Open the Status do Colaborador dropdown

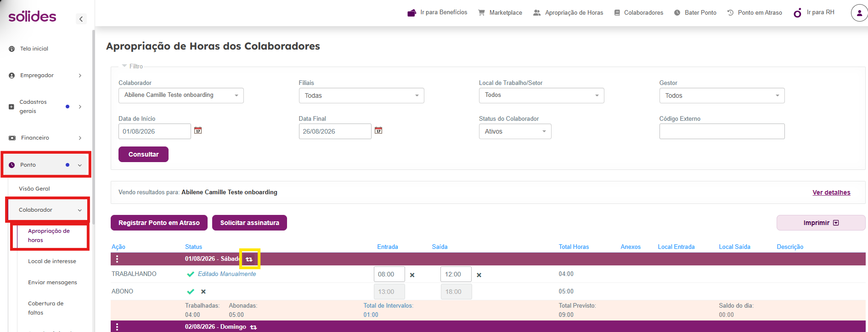[x=515, y=131]
